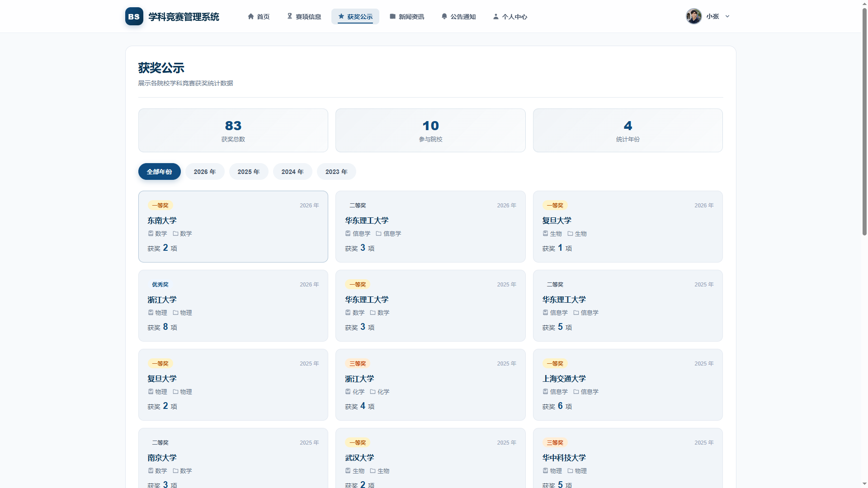This screenshot has width=868, height=488.
Task: Click folder icon on 复旦大学 生物 card
Action: tap(570, 234)
